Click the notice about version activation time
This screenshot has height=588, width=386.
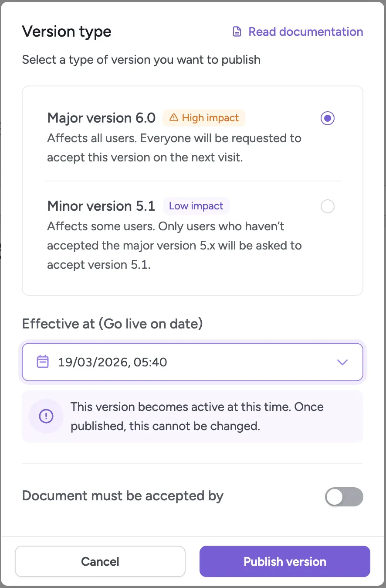(x=197, y=416)
